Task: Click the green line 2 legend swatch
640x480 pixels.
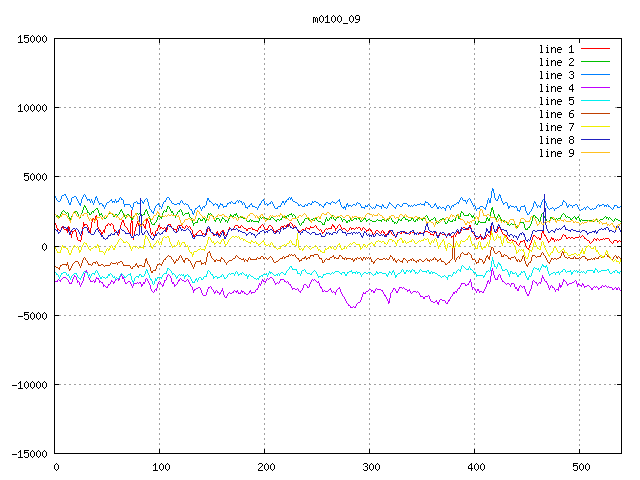Action: [x=596, y=62]
